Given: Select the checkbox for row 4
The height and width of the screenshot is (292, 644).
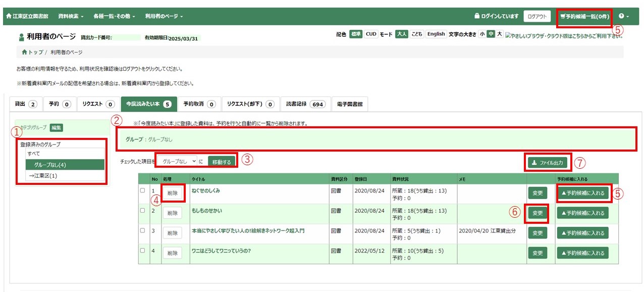Looking at the screenshot, I should pyautogui.click(x=142, y=251).
